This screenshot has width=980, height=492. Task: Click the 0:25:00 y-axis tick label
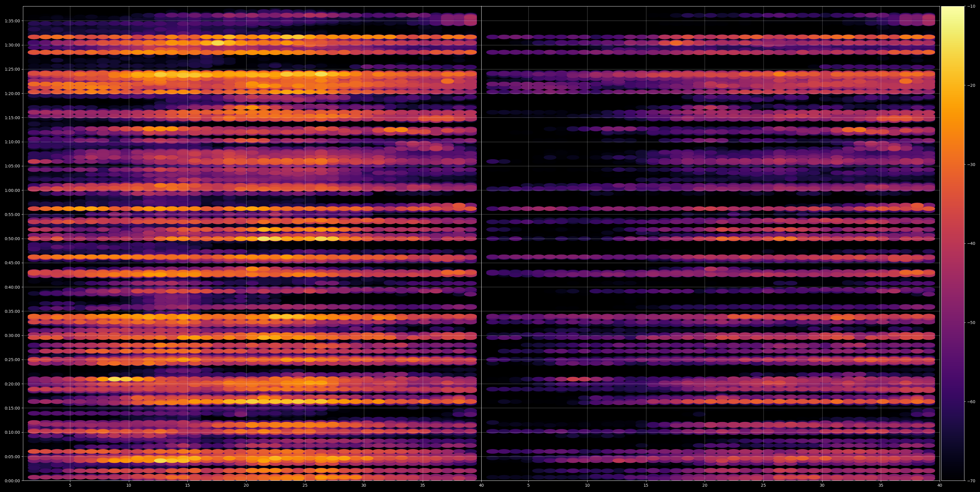(x=12, y=360)
